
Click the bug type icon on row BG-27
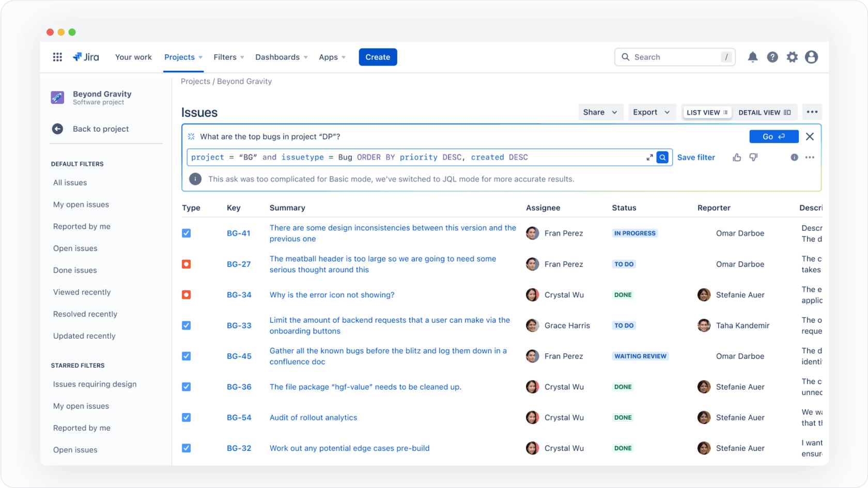tap(186, 264)
